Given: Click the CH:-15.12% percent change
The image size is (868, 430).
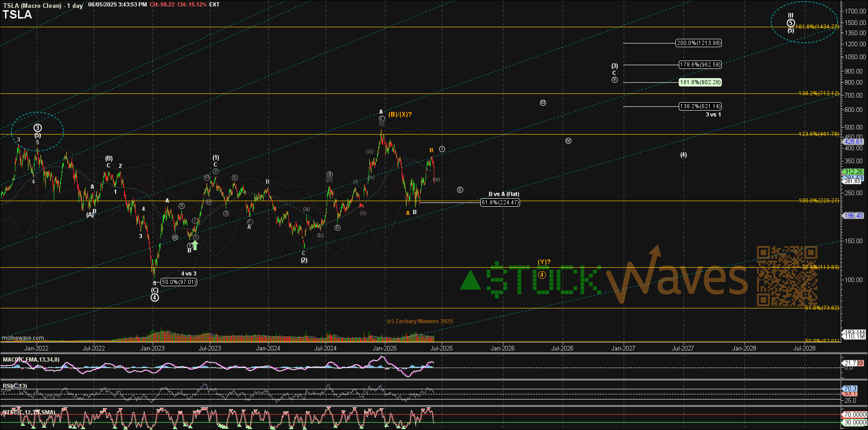Looking at the screenshot, I should 192,5.
